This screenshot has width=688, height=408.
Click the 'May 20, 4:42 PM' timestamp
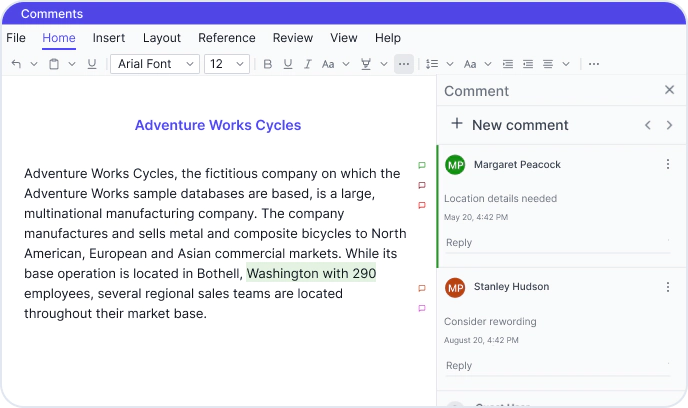tap(476, 217)
